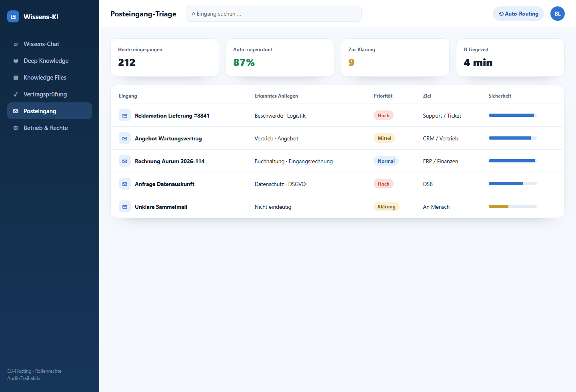Click the Posteingang envelope icon in sidebar
576x392 pixels.
[16, 111]
